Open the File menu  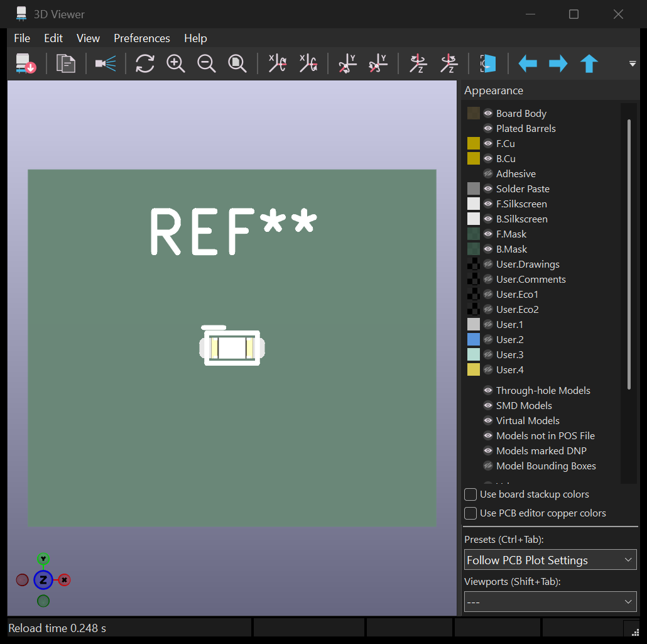click(22, 38)
